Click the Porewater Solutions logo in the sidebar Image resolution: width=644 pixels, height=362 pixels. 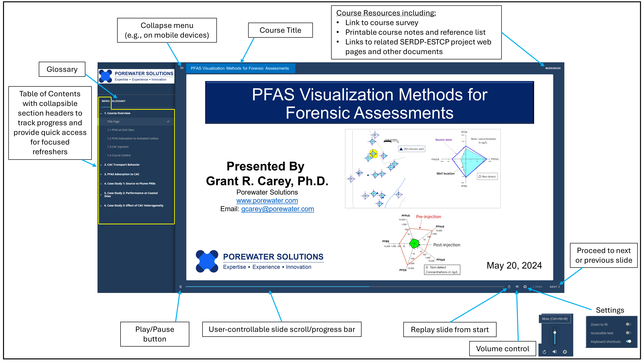coord(136,76)
